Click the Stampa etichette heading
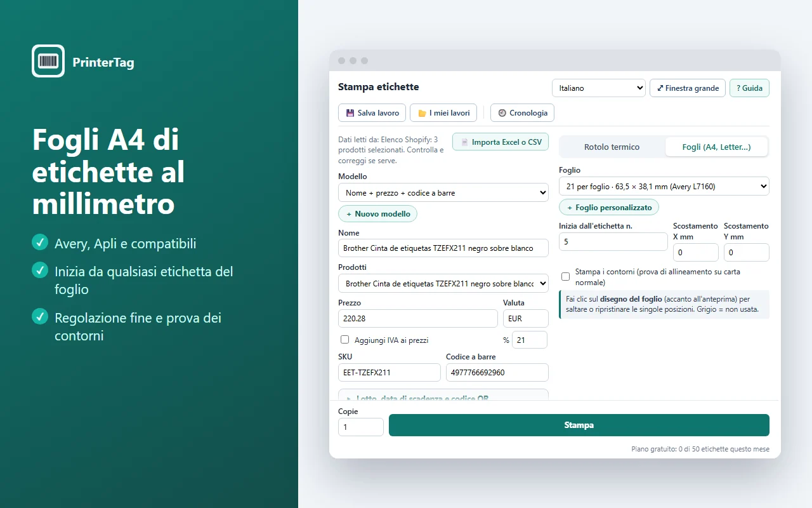Image resolution: width=812 pixels, height=508 pixels. 379,87
